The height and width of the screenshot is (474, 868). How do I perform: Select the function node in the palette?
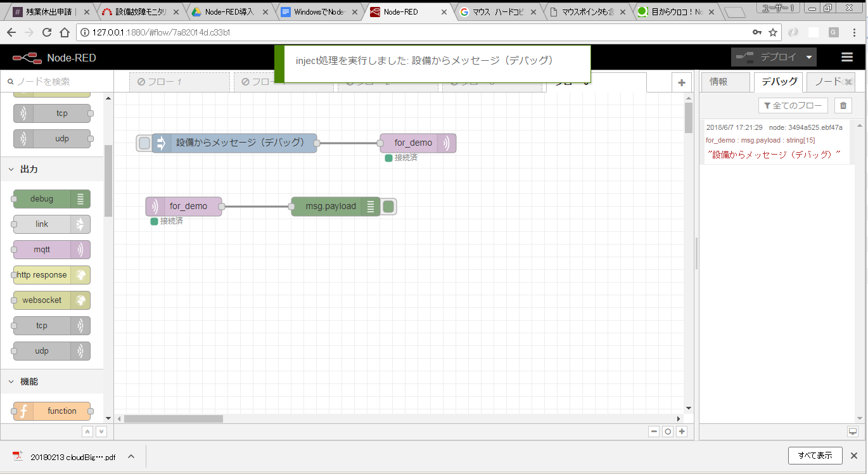click(51, 411)
